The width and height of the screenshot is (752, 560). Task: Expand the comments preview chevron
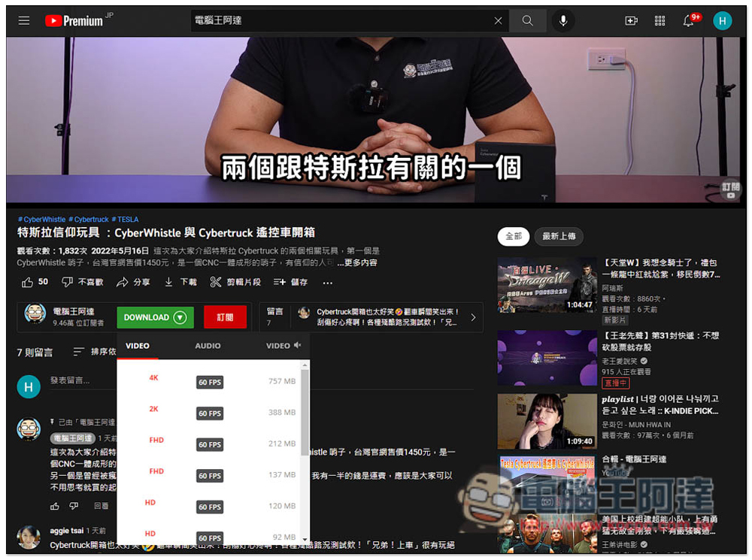pyautogui.click(x=473, y=317)
